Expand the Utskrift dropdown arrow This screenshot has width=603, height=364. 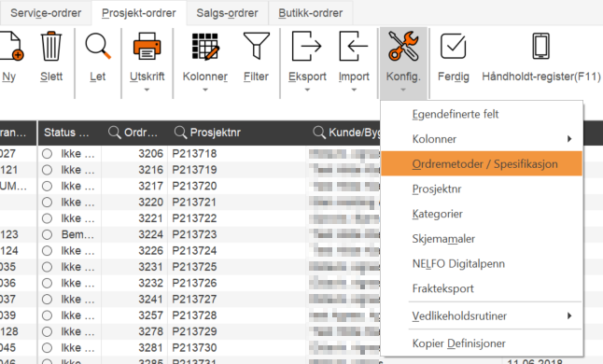coord(147,90)
